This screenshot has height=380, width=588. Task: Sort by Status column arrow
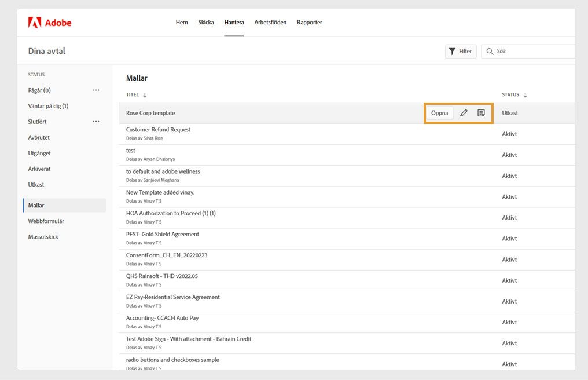click(x=525, y=95)
